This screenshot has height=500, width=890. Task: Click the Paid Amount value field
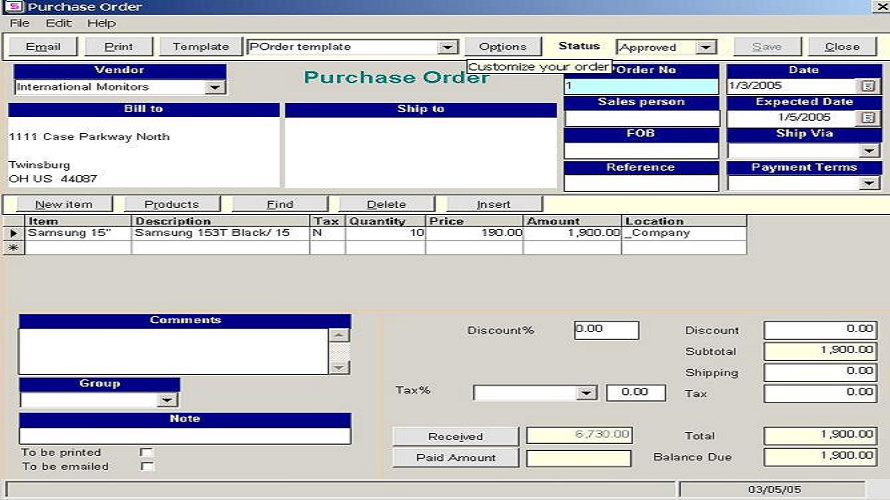(578, 458)
